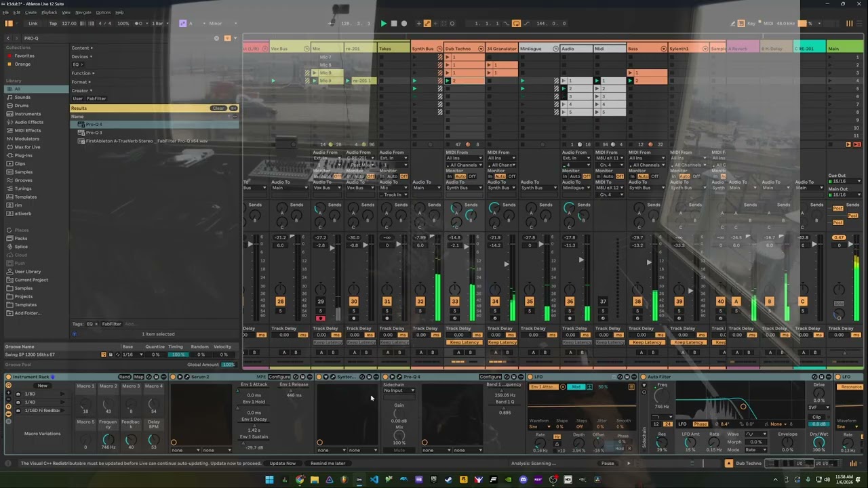The width and height of the screenshot is (868, 488).
Task: Open the File menu
Action: pyautogui.click(x=6, y=12)
